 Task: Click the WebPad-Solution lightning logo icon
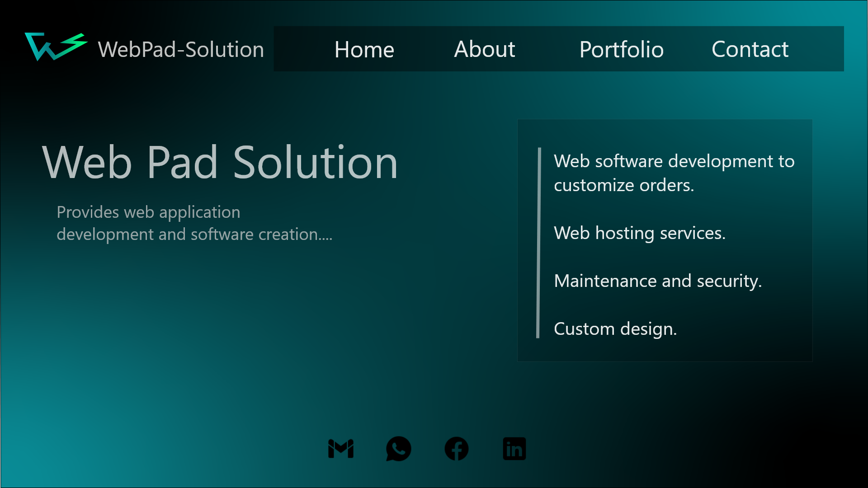coord(55,47)
